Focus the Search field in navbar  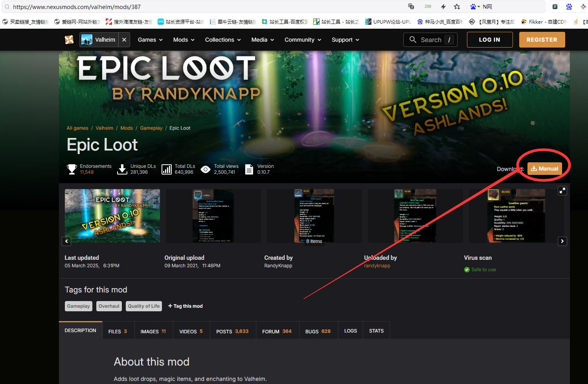coord(430,40)
